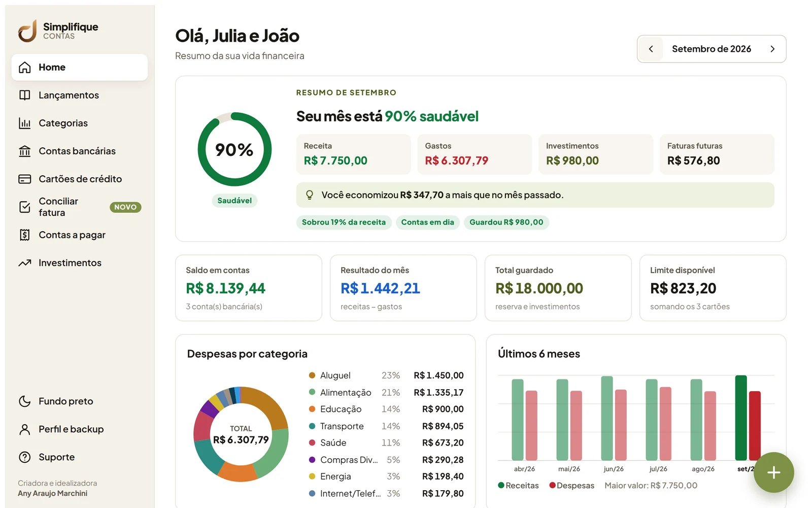Go to previous month with left chevron
The image size is (812, 508).
point(651,49)
